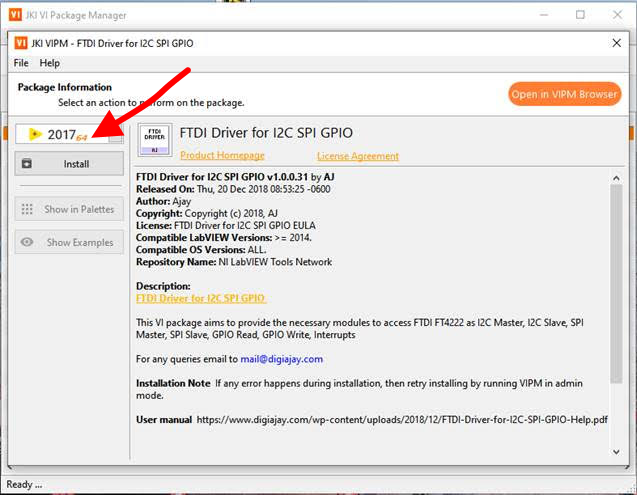Click the Show in Palettes button
This screenshot has height=495, width=637.
69,209
